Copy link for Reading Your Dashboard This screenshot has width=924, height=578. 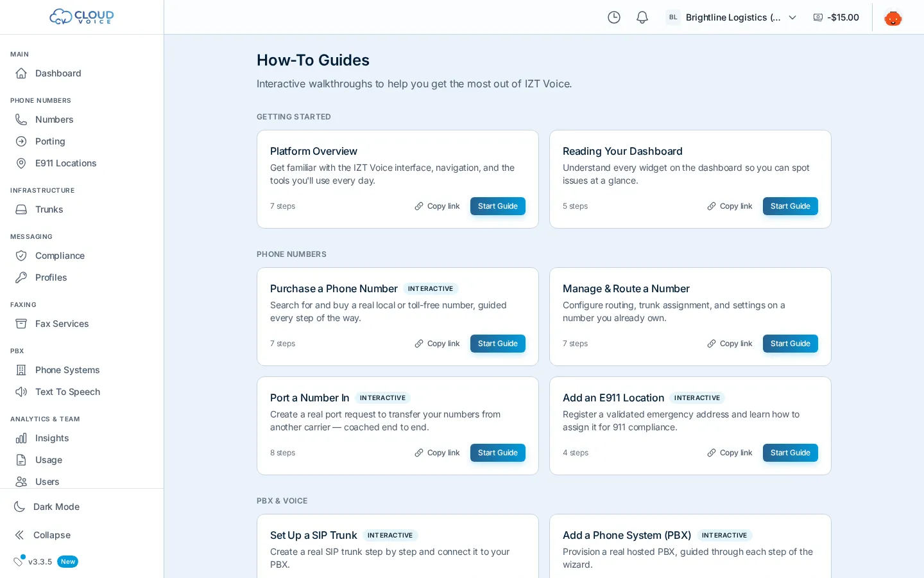point(730,206)
